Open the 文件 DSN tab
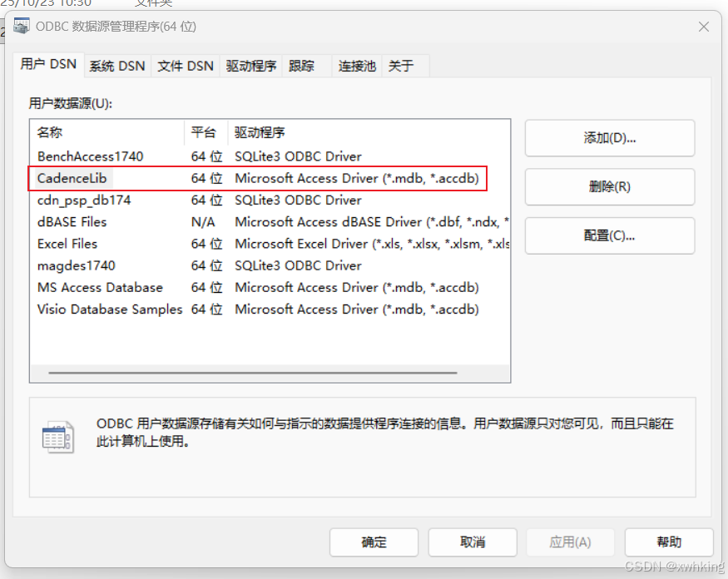 186,66
